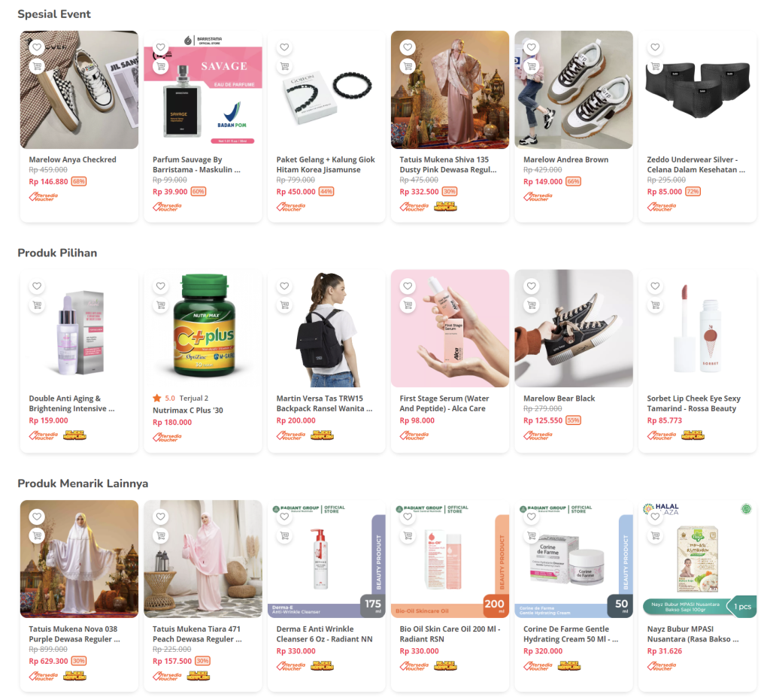Add Tatuis Mukena Nova 038 to cart
This screenshot has height=700, width=770.
tap(37, 535)
